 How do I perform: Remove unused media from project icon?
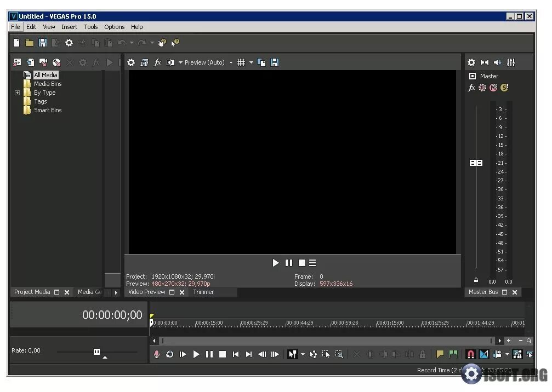[x=17, y=62]
